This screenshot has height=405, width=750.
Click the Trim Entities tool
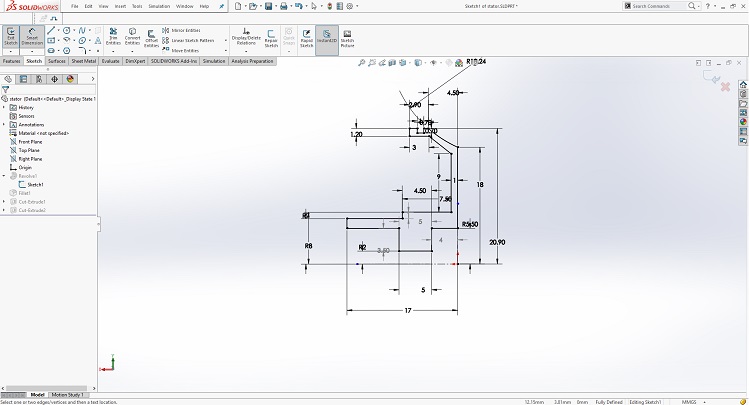point(113,36)
